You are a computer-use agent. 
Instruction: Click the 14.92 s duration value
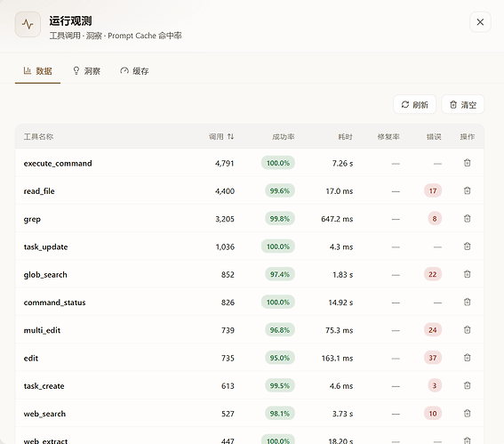point(340,303)
